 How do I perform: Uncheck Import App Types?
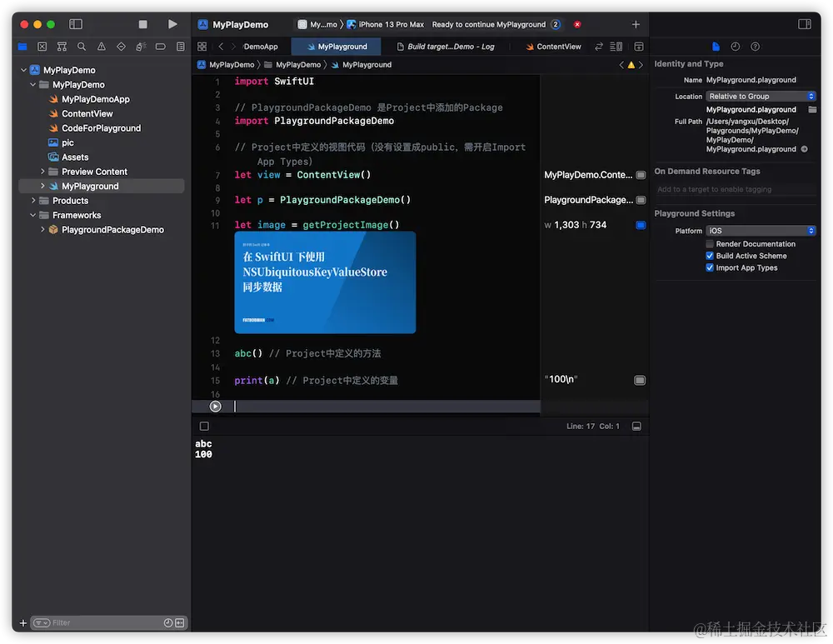709,267
